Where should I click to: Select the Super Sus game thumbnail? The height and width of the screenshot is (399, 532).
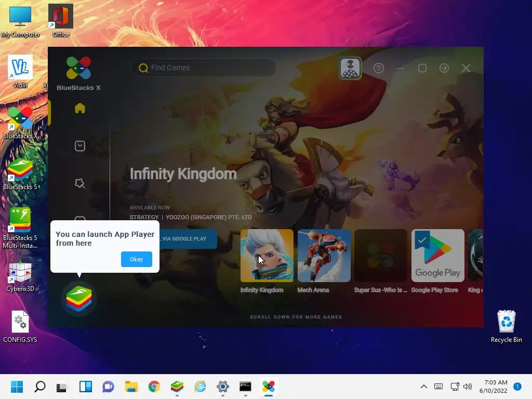(x=381, y=256)
